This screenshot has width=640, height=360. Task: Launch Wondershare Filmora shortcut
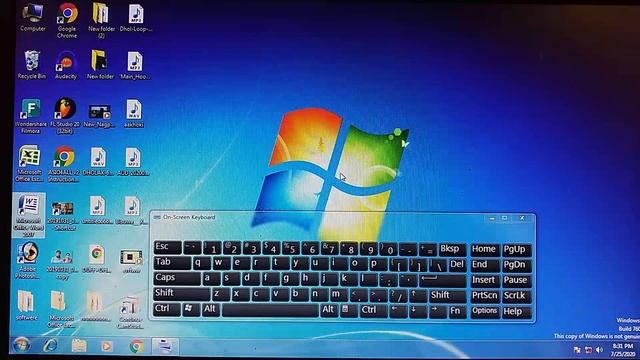coord(31,116)
